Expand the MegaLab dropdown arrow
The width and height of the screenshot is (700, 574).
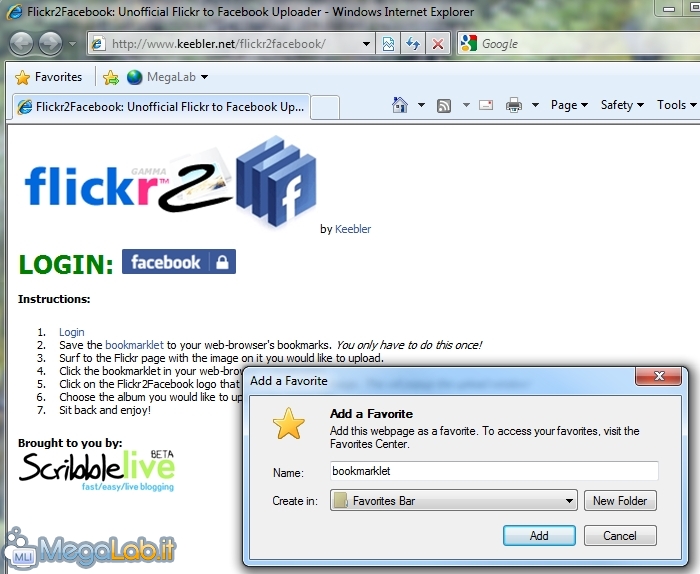[x=204, y=77]
